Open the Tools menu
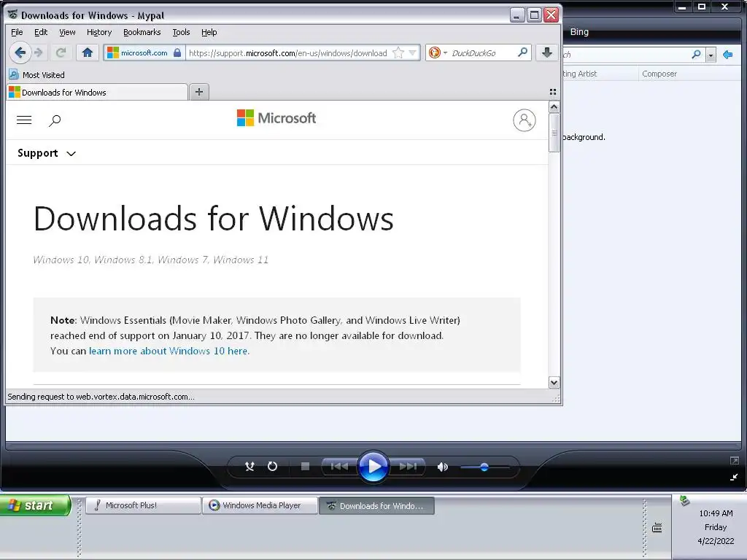The height and width of the screenshot is (560, 747). [x=181, y=32]
